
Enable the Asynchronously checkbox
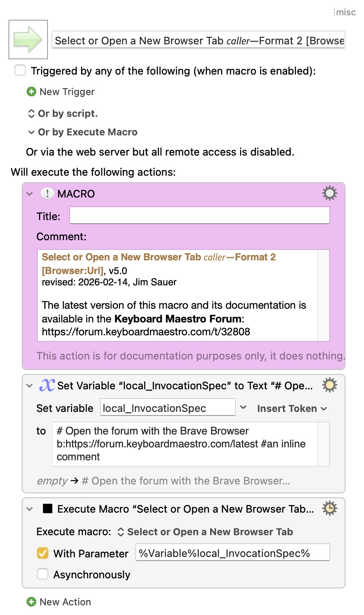43,574
